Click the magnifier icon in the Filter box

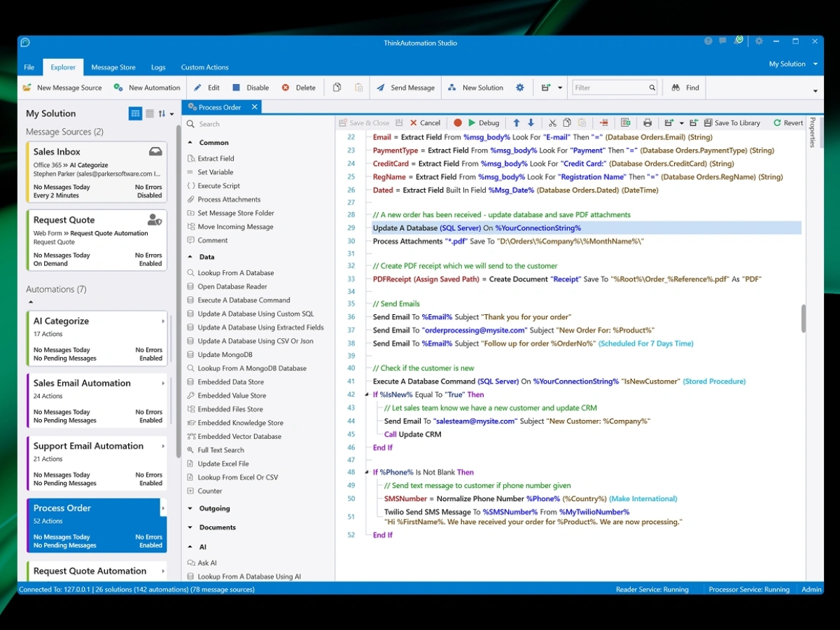652,87
